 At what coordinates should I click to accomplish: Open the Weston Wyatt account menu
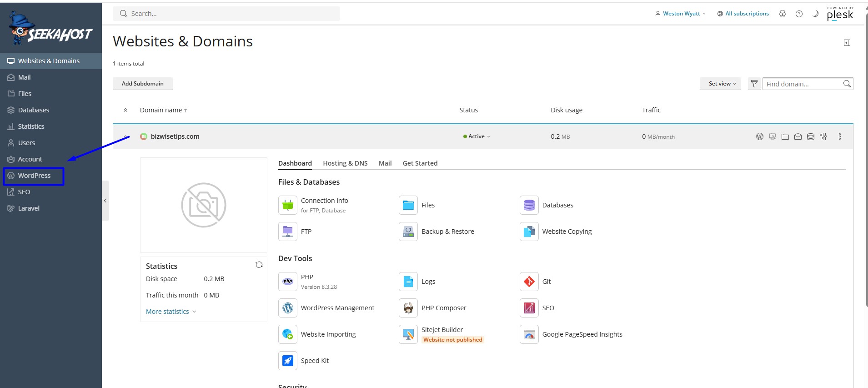[x=680, y=14]
